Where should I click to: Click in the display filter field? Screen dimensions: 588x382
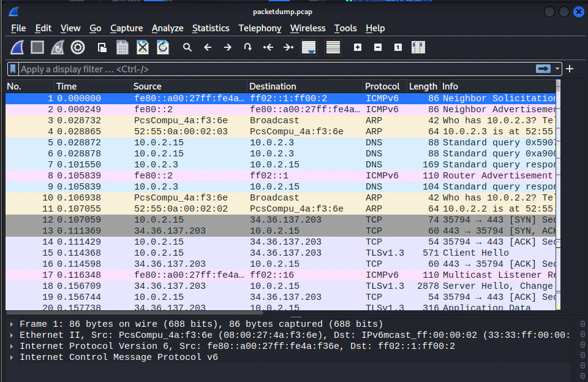277,69
